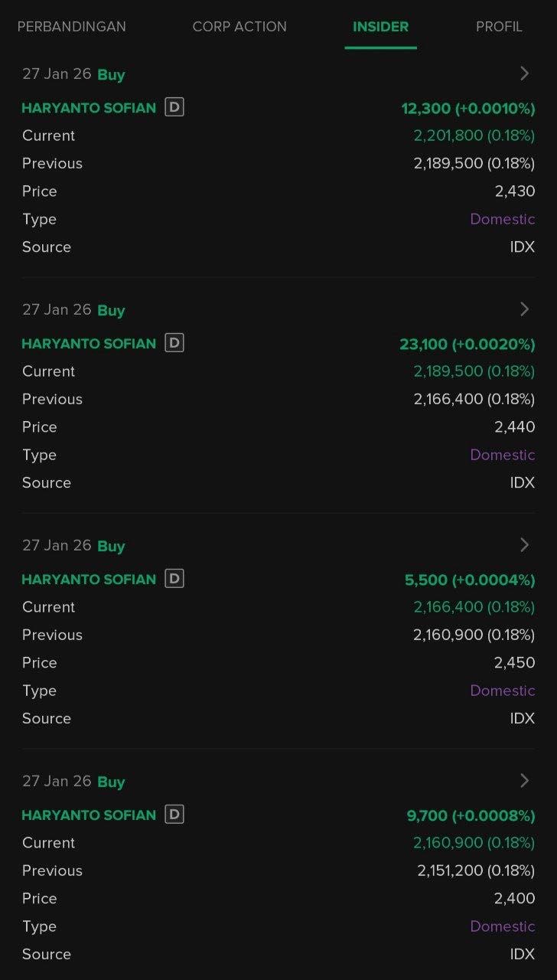Expand the 12,300 share buy entry chevron

click(x=525, y=73)
